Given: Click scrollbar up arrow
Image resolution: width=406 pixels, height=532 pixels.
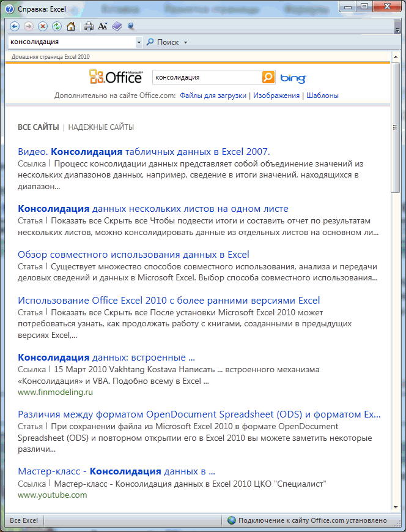Looking at the screenshot, I should [396, 57].
